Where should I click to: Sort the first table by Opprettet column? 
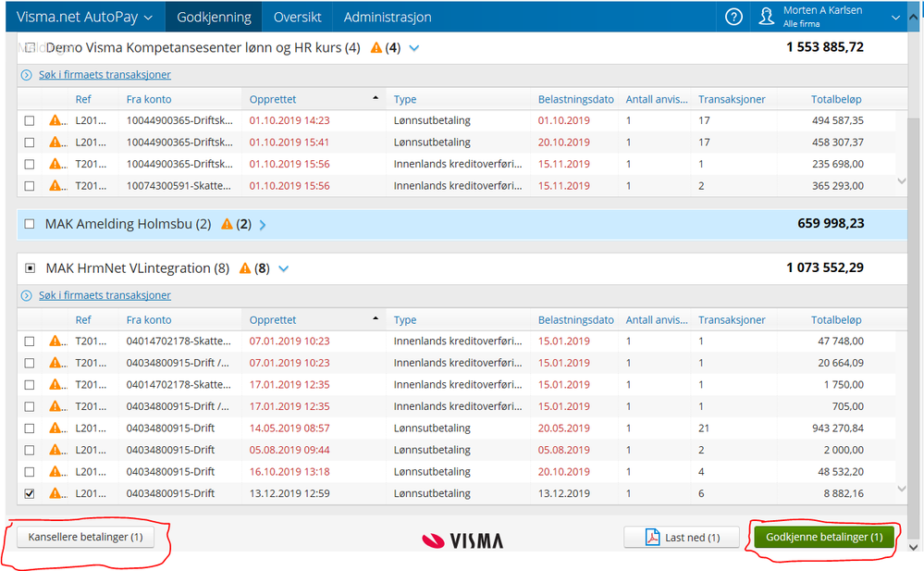click(x=314, y=99)
